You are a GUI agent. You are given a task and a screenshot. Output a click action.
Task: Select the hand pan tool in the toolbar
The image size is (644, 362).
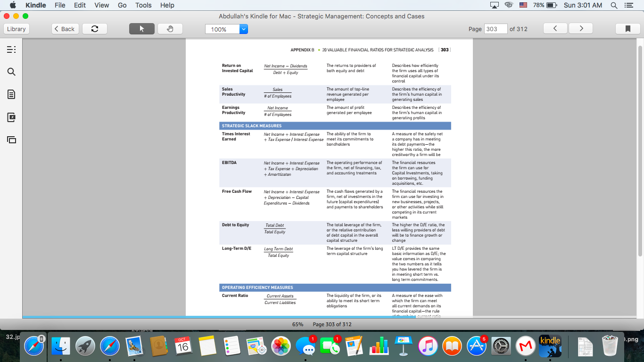170,29
